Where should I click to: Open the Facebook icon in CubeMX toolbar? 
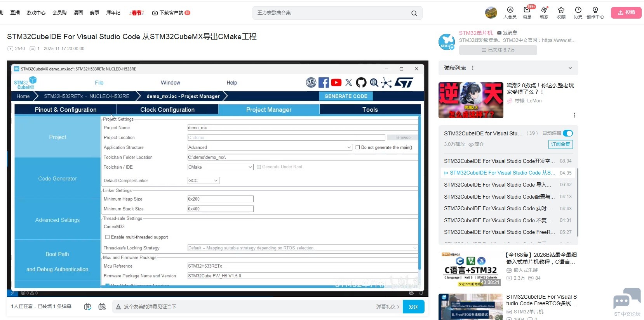coord(324,82)
